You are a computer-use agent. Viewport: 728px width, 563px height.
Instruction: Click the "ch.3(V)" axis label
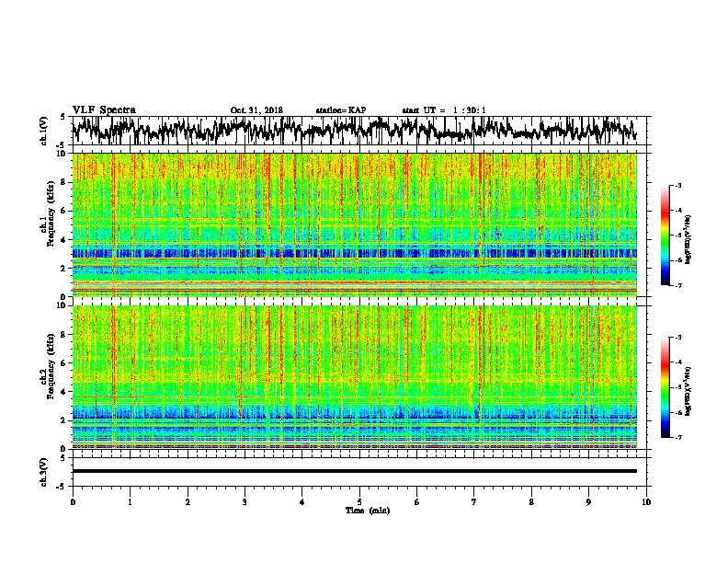[x=44, y=472]
